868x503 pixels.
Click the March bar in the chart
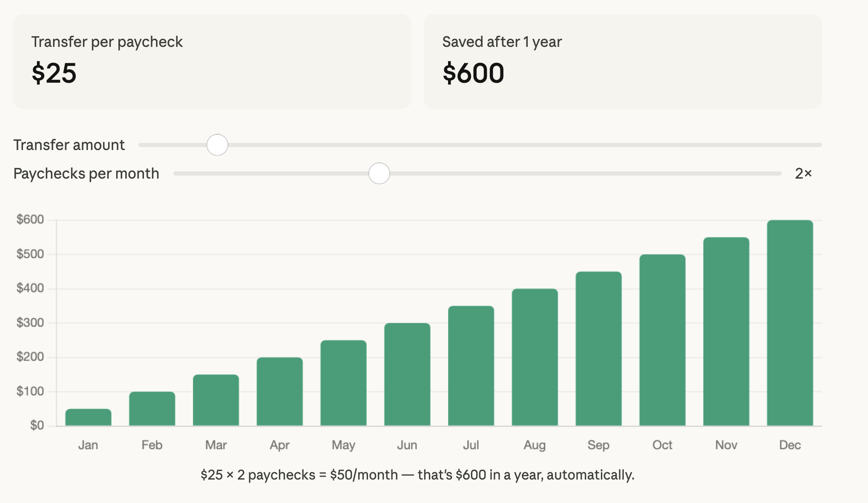tap(216, 399)
